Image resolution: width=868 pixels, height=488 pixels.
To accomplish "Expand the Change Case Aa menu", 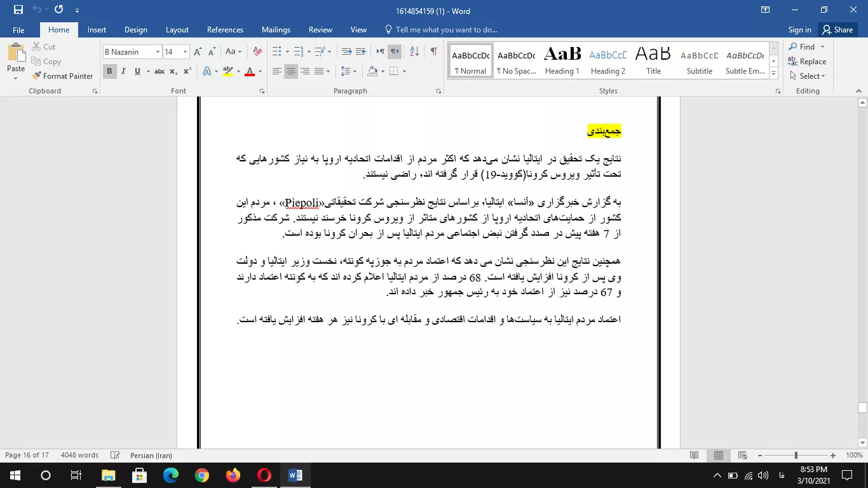I will (x=233, y=51).
